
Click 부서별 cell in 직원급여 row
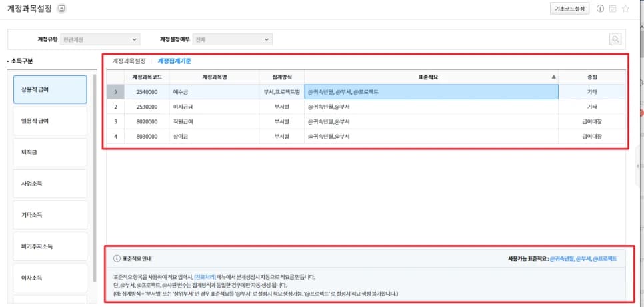(x=282, y=121)
